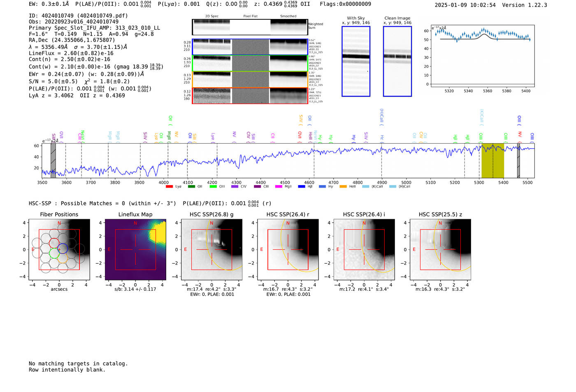Click the m:17.4 re:4.2" caption
Image resolution: width=576 pixels, height=392 pixels.
click(x=211, y=289)
